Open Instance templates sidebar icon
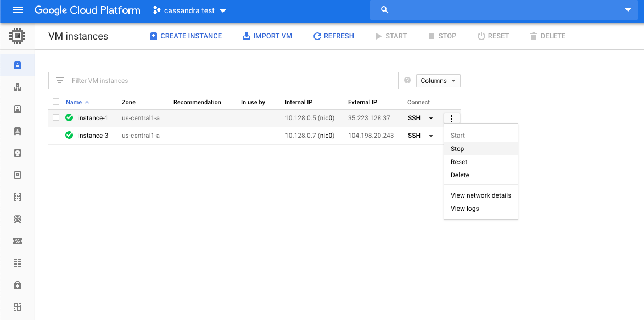Screen dimensions: 644x320 coord(17,109)
